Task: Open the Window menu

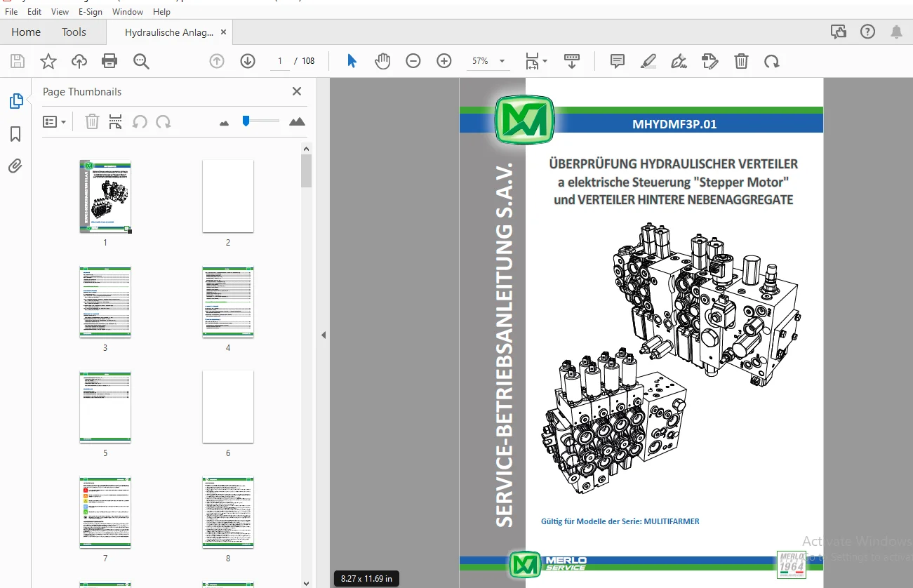Action: (128, 12)
